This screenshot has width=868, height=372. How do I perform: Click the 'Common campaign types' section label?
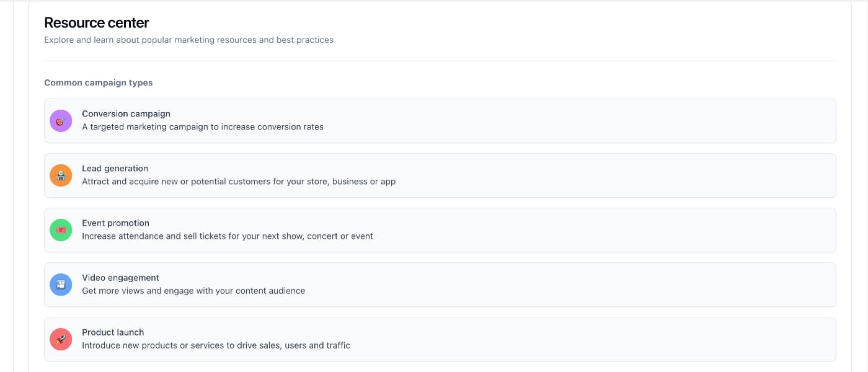click(x=99, y=82)
